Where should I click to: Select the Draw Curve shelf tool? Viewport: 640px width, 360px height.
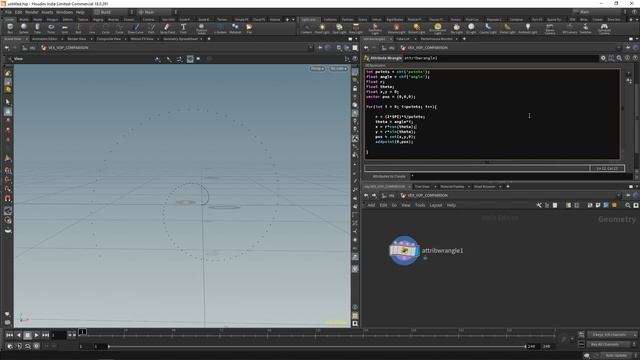(136, 29)
